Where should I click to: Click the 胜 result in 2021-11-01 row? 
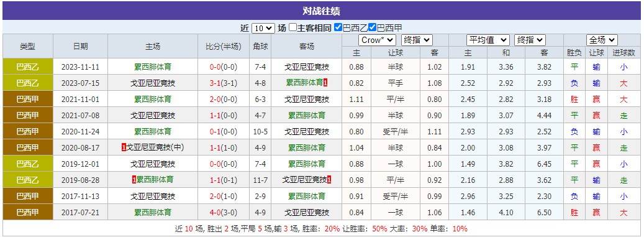click(x=574, y=99)
